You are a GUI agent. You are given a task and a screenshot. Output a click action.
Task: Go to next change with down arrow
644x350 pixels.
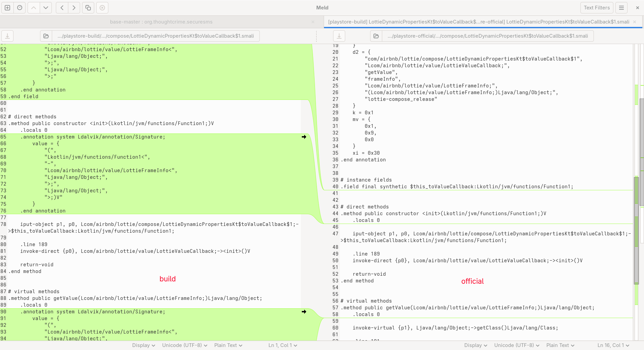coord(46,8)
